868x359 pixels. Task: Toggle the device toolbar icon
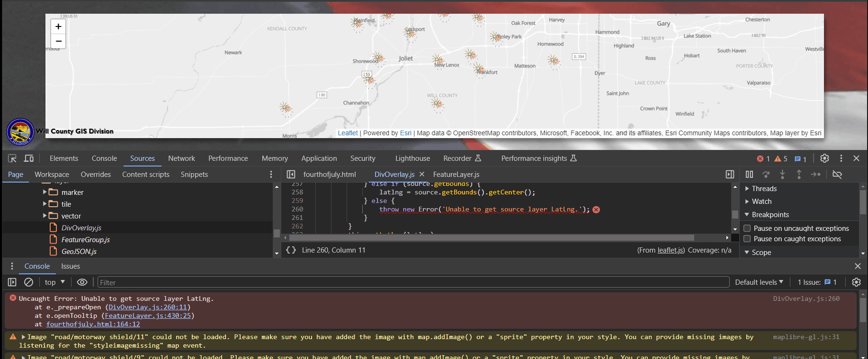[29, 158]
